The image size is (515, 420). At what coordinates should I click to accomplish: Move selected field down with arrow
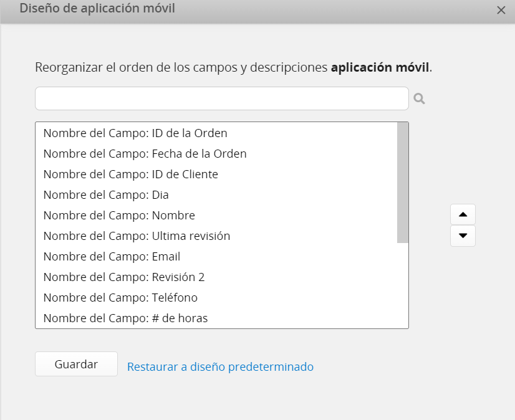(x=463, y=236)
